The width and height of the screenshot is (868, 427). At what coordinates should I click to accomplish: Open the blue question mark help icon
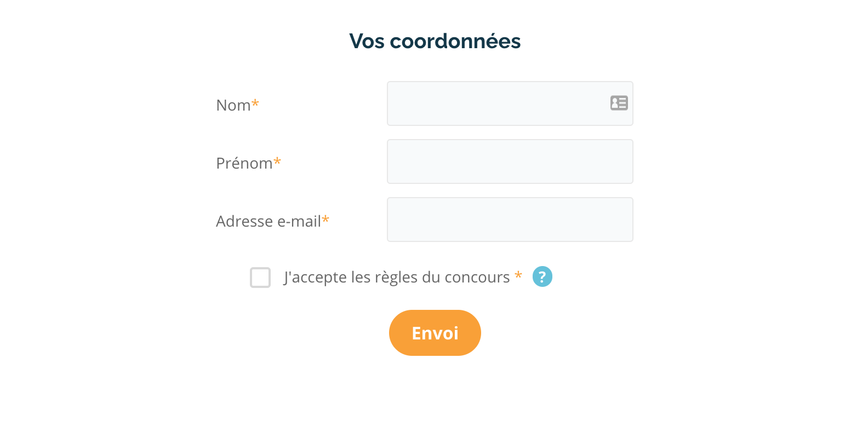[x=542, y=276]
